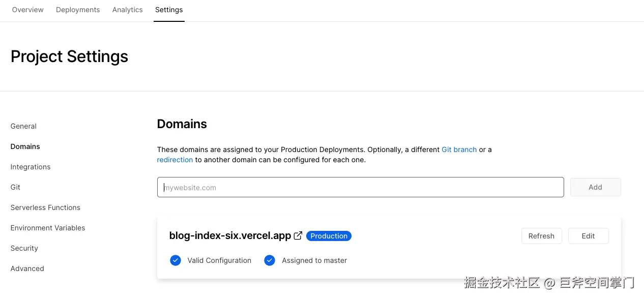
Task: Focus the mywebsite.com domain input field
Action: point(360,187)
